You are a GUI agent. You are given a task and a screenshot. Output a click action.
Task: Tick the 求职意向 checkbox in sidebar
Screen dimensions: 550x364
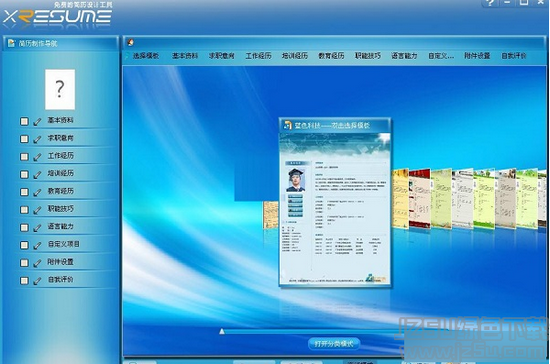(24, 139)
